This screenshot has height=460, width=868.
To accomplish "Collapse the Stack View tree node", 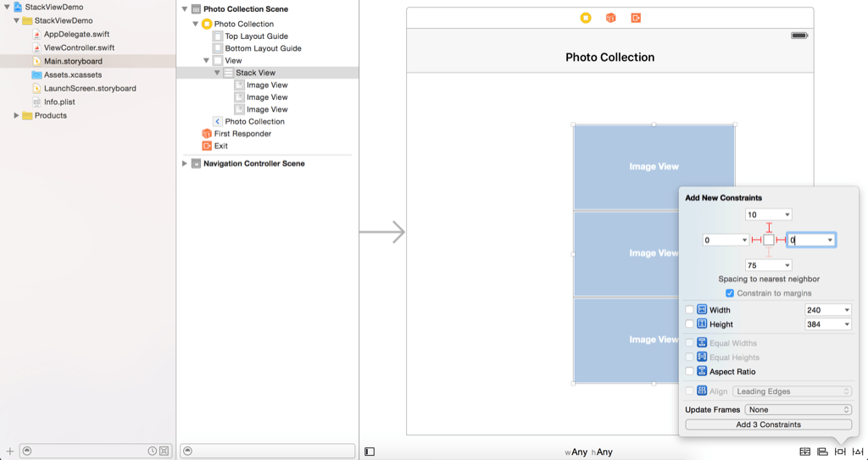I will [217, 73].
